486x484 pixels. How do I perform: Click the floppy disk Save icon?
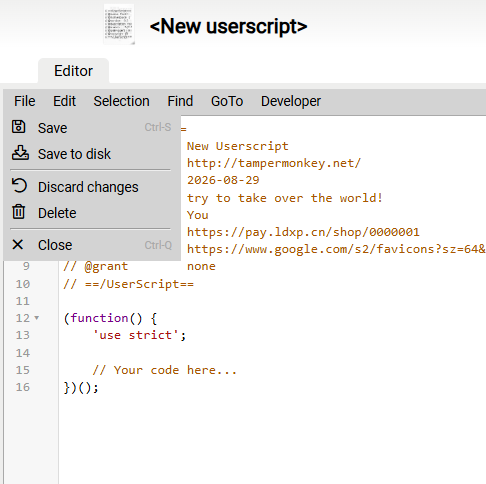(x=19, y=127)
